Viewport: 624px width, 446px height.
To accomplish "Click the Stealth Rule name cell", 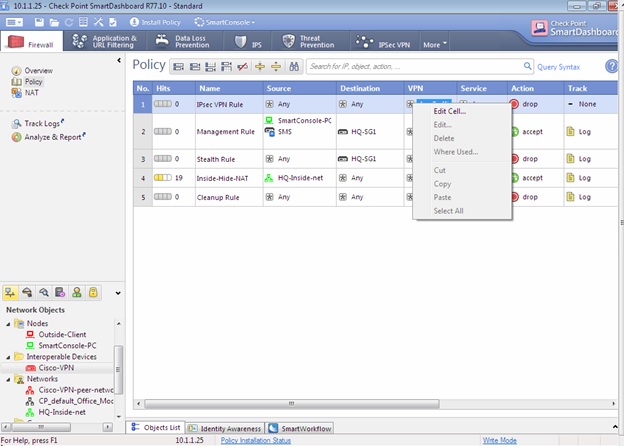I will 229,159.
